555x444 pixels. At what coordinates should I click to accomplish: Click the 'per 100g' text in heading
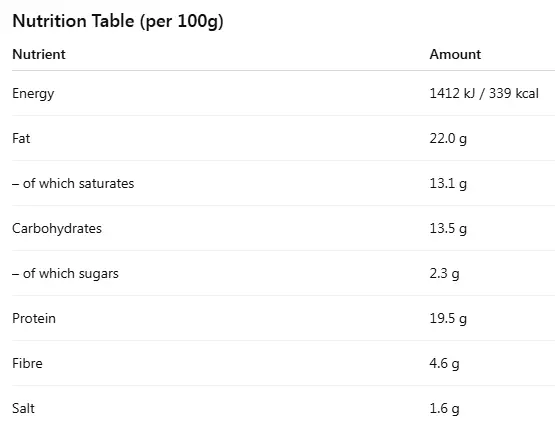point(182,22)
